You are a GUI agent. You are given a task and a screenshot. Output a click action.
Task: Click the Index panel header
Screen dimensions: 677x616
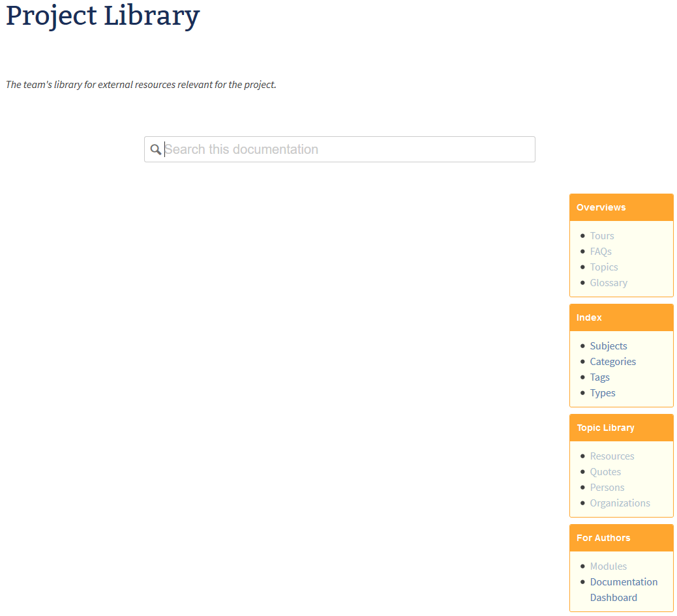621,317
